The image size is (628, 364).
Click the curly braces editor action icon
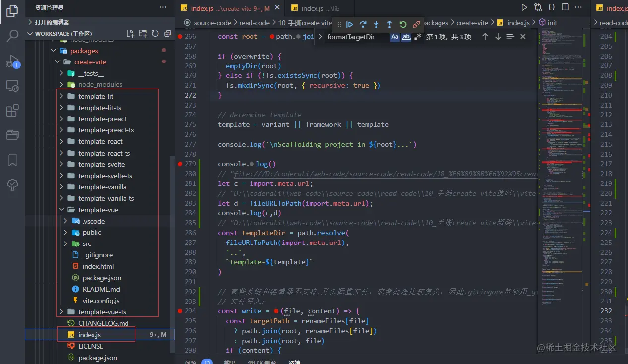coord(552,7)
